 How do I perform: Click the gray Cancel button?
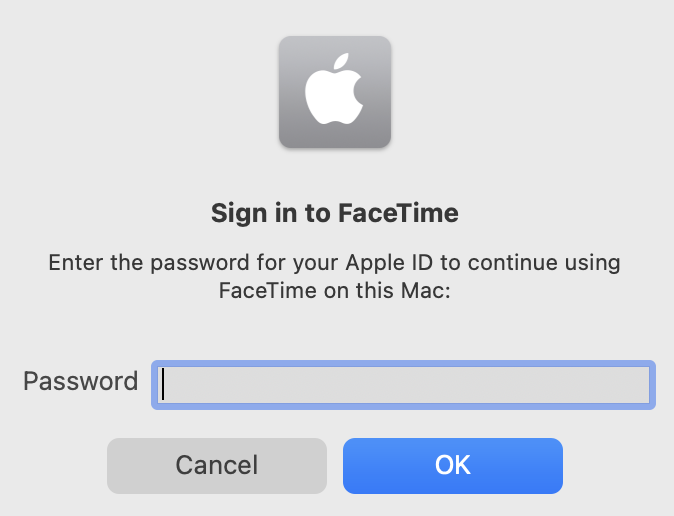pos(217,465)
